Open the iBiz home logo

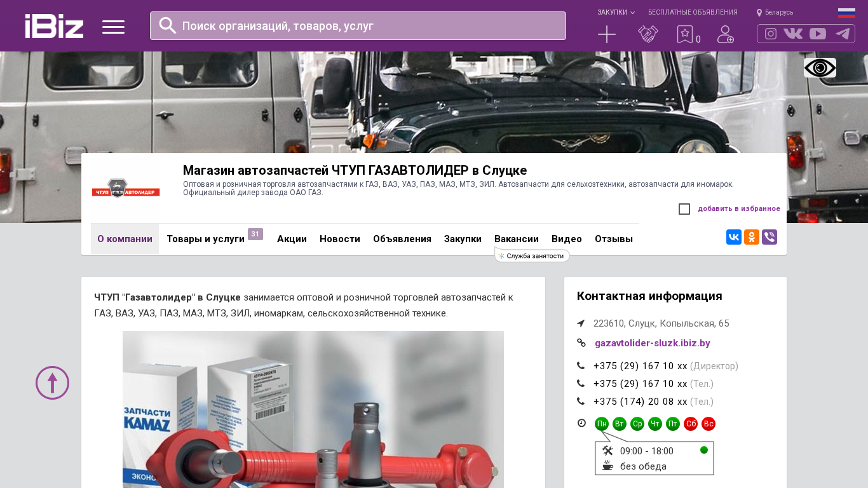pyautogui.click(x=54, y=26)
